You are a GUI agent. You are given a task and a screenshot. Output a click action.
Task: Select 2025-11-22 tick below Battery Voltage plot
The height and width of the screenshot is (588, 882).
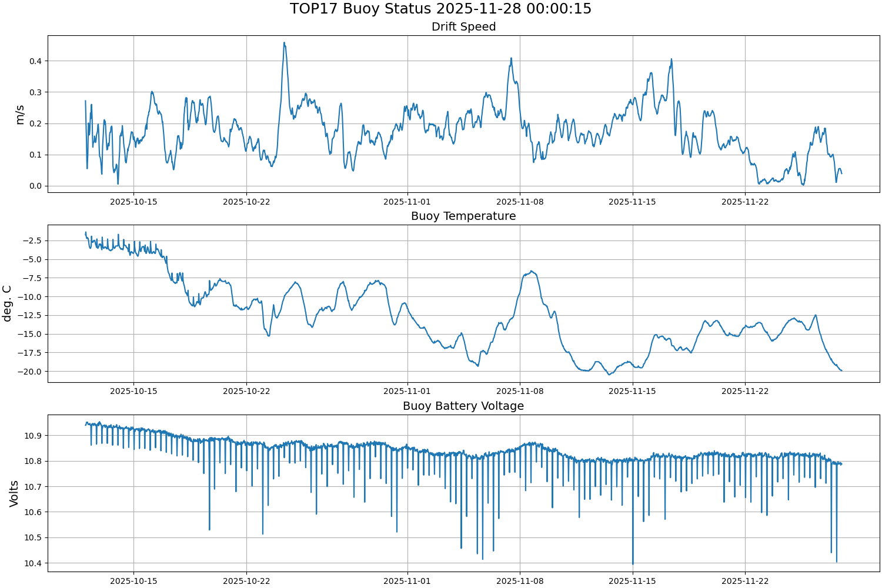(x=745, y=581)
